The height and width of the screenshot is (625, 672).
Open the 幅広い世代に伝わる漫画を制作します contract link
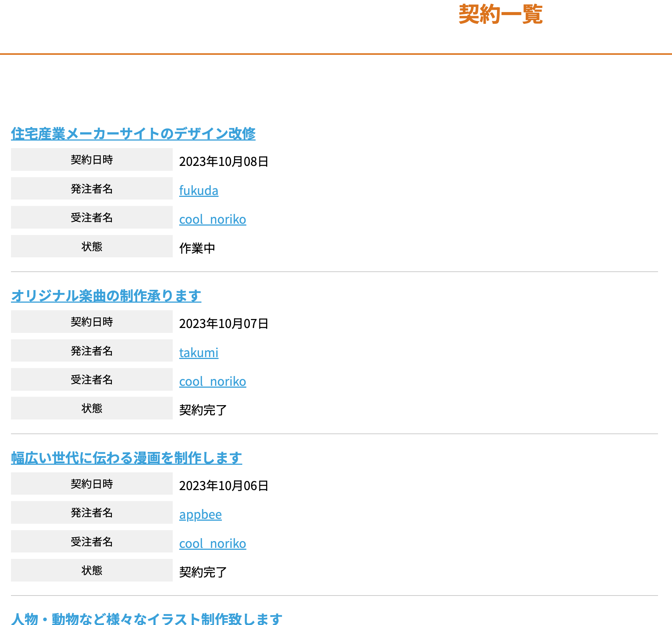click(126, 458)
